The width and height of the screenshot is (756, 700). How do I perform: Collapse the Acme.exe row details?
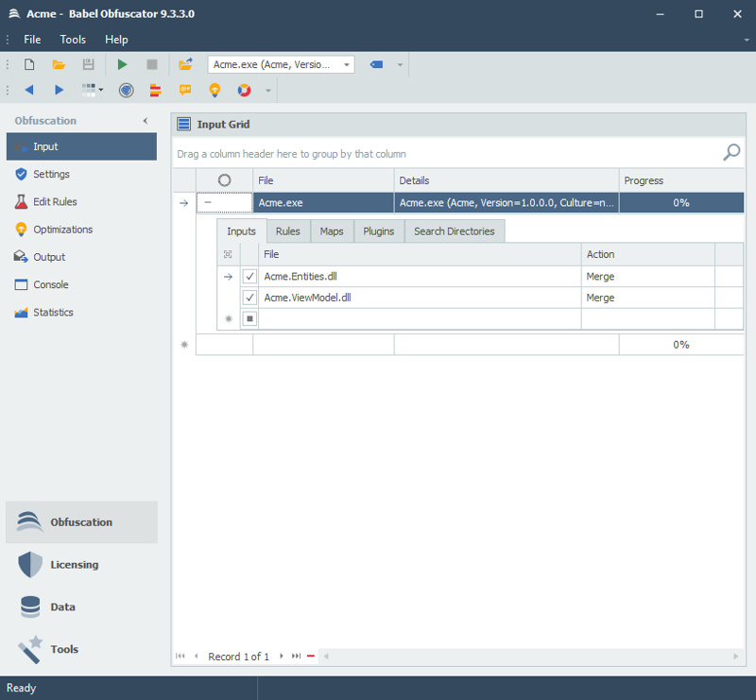208,202
